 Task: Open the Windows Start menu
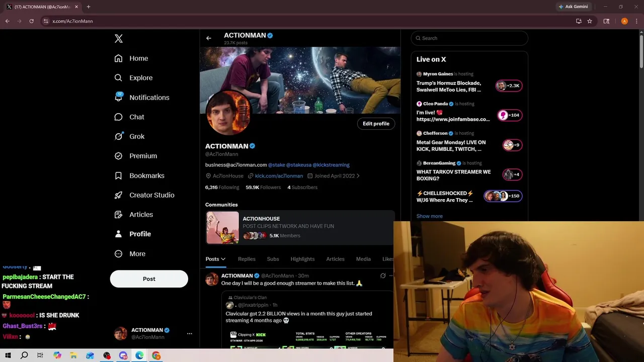[x=8, y=355]
